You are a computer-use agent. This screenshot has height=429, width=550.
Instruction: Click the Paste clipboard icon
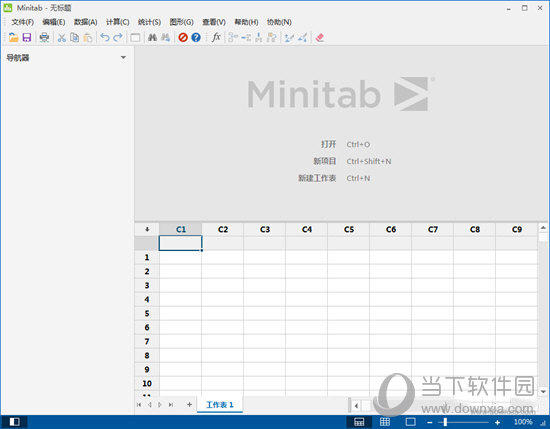[88, 37]
